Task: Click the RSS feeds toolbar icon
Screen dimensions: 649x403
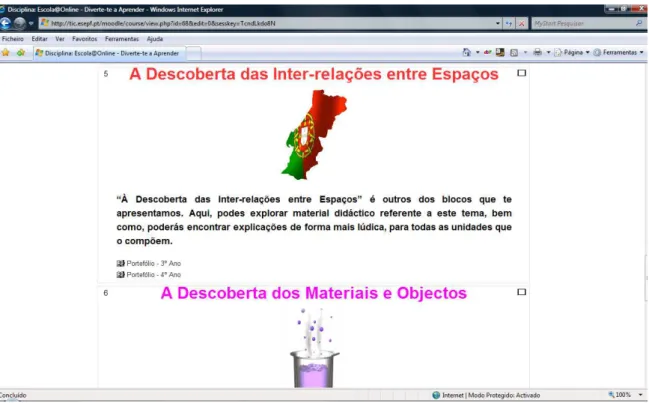Action: [514, 53]
